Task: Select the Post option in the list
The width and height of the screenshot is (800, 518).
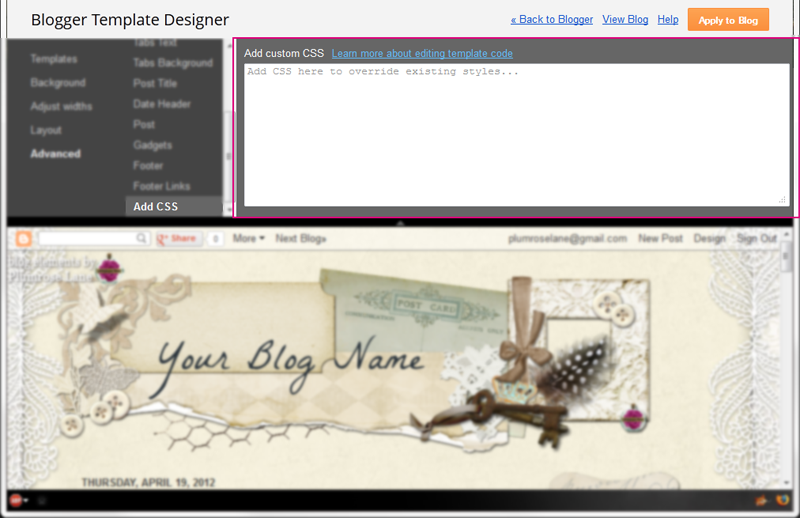Action: (x=144, y=125)
